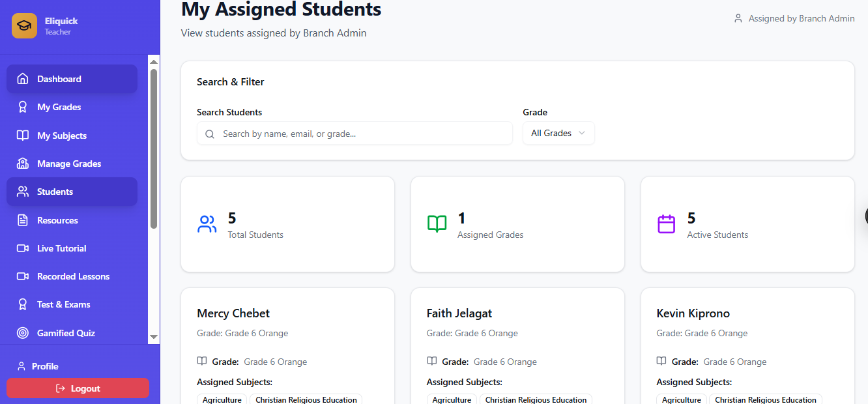Click the Assigned Grades label
Image resolution: width=868 pixels, height=404 pixels.
[x=491, y=235]
